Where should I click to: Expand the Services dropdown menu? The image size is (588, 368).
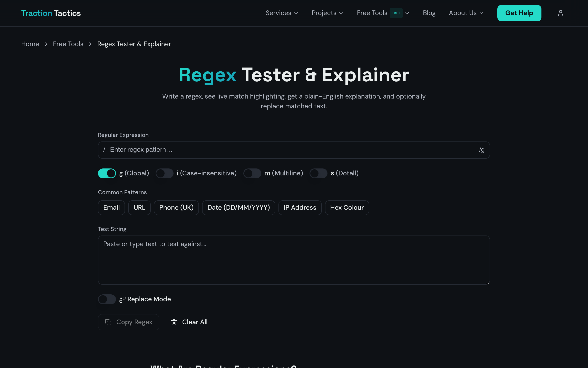click(282, 13)
